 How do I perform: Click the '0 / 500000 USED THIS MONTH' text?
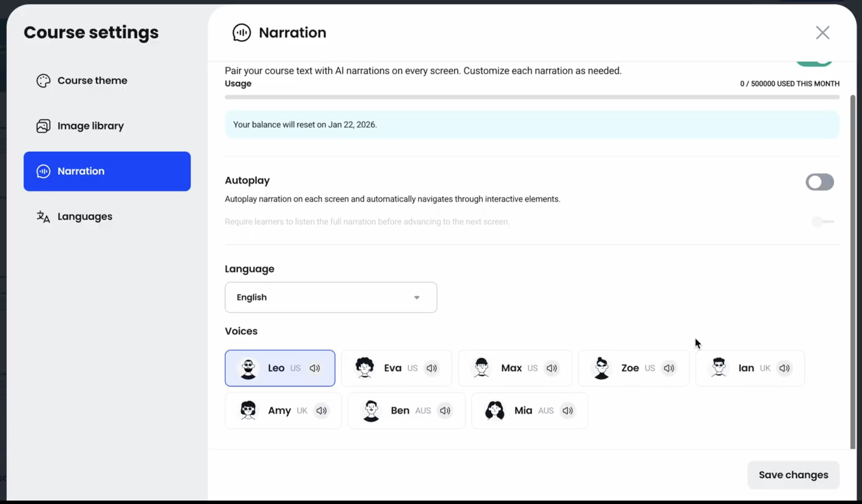click(789, 84)
